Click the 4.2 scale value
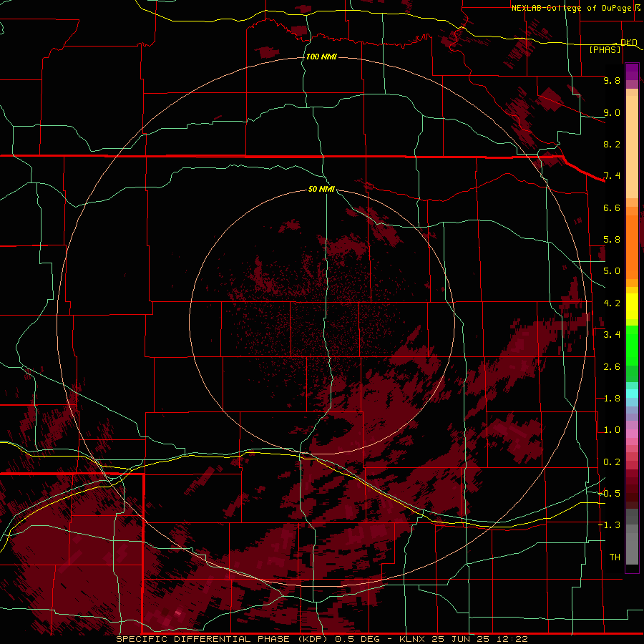 (612, 303)
